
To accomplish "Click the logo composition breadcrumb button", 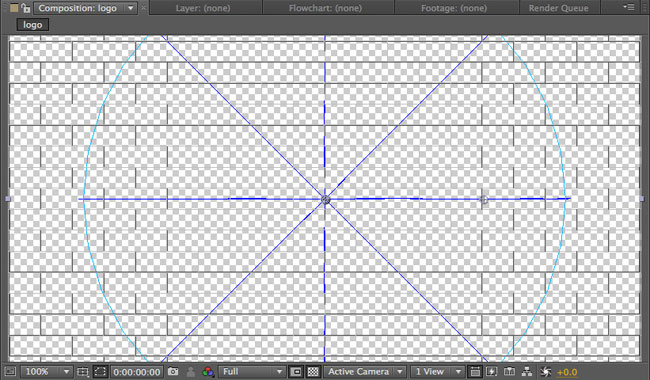I will (32, 25).
